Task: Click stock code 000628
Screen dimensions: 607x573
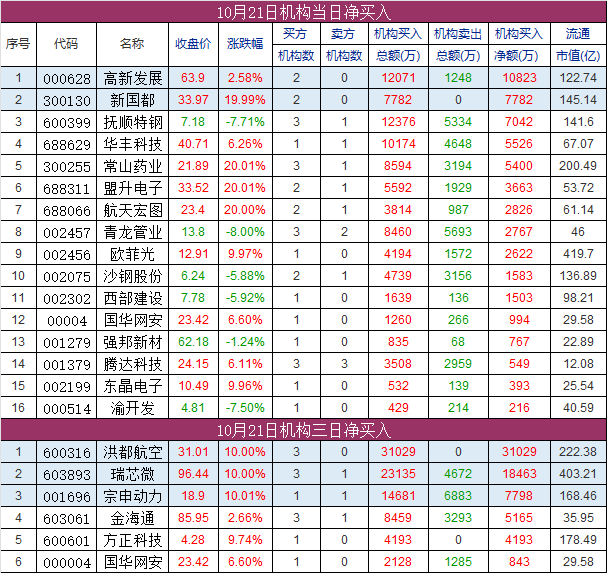Action: click(67, 79)
